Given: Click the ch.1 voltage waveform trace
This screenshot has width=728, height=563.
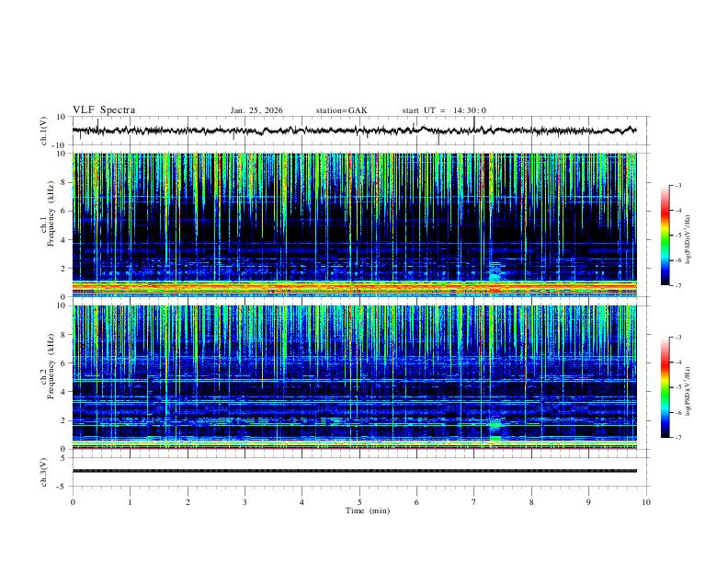Looking at the screenshot, I should pyautogui.click(x=354, y=131).
